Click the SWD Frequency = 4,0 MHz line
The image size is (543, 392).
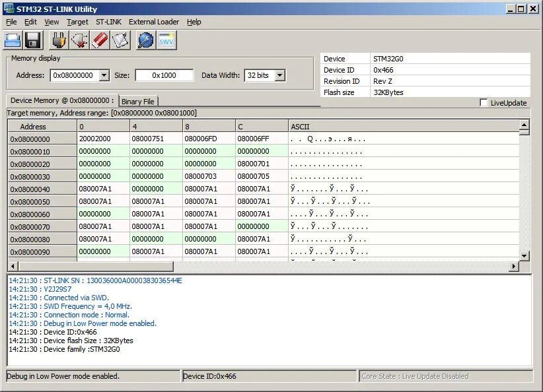pos(70,306)
